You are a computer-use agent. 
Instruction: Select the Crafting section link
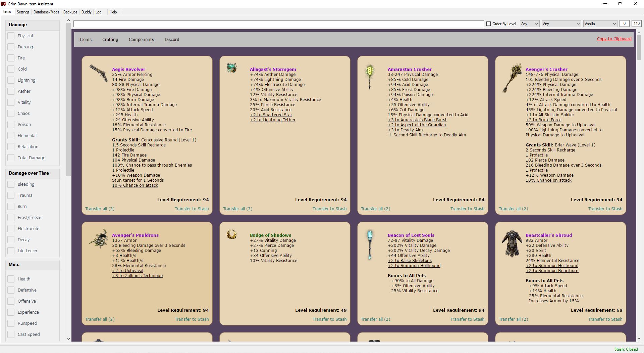click(x=110, y=39)
